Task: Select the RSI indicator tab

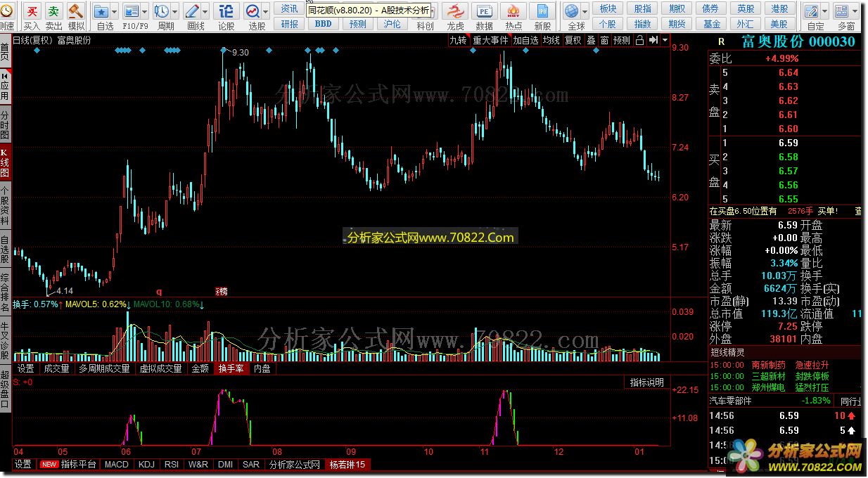Action: coord(171,464)
